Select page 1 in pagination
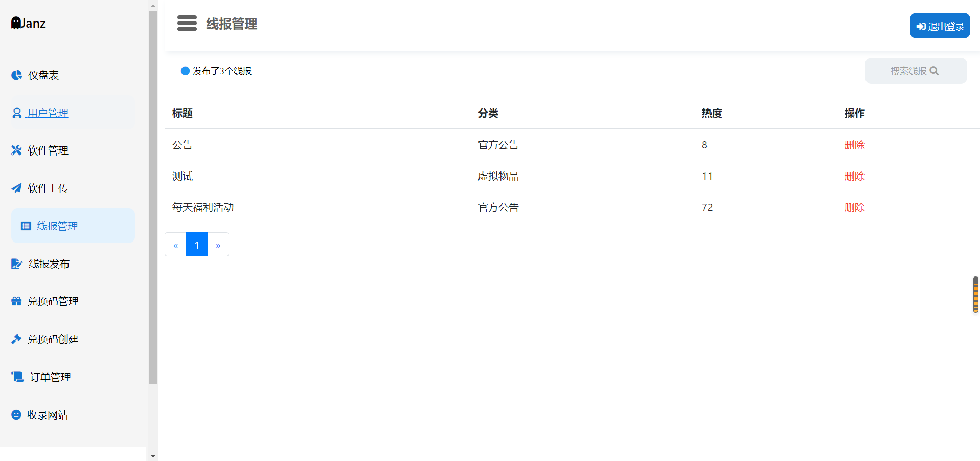 click(197, 245)
